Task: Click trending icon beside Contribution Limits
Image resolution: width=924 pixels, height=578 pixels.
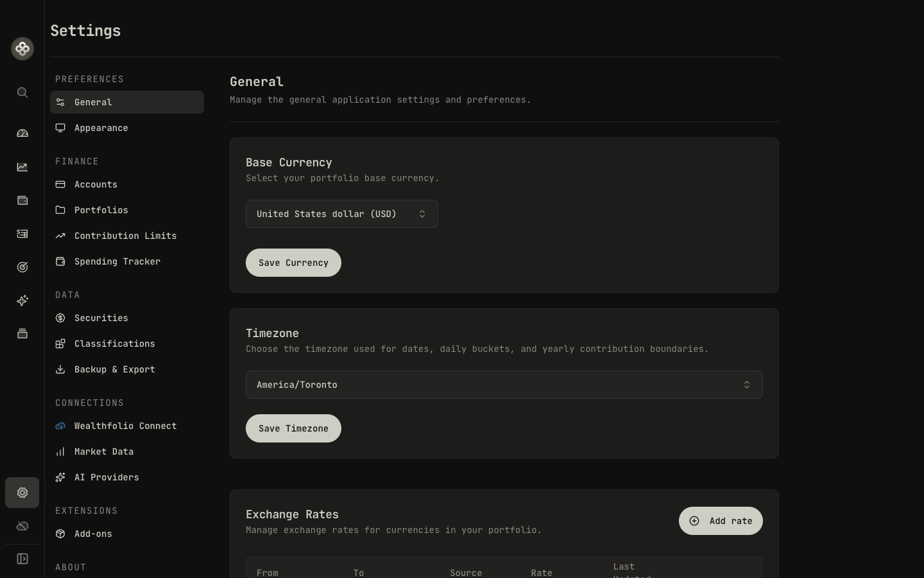Action: (x=60, y=236)
